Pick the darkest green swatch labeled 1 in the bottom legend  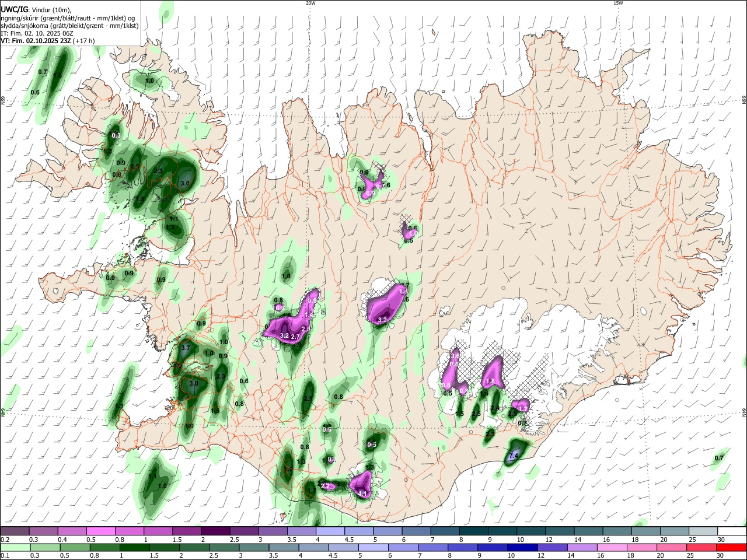[x=134, y=547]
